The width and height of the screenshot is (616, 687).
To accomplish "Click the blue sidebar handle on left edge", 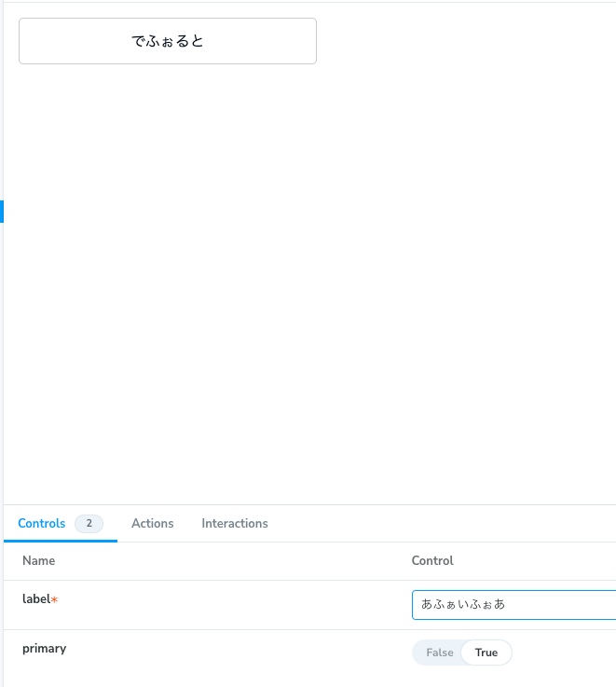I will click(x=2, y=212).
